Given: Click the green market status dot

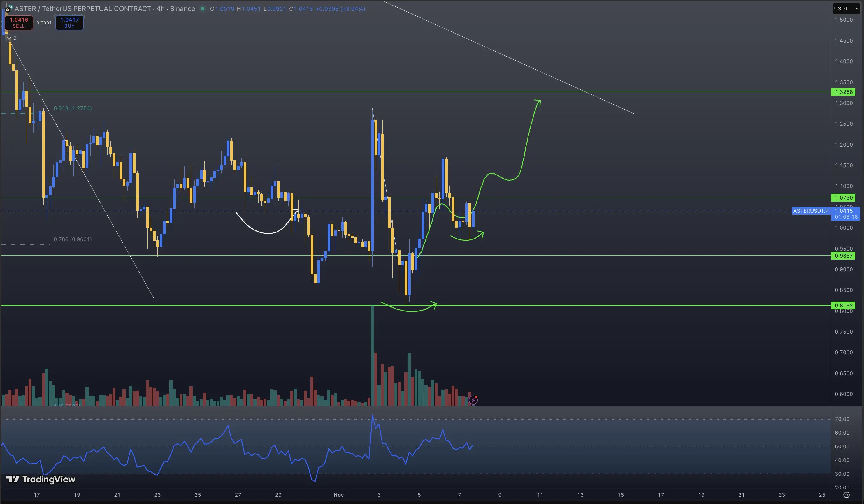Looking at the screenshot, I should [x=203, y=8].
